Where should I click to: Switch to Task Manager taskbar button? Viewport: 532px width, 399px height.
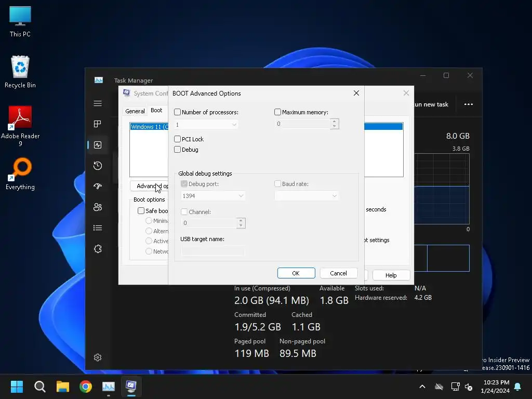(x=109, y=387)
